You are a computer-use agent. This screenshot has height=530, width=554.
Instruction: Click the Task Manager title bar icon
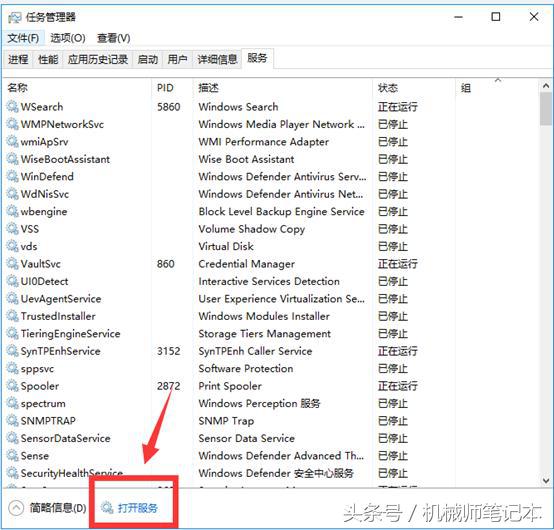(14, 17)
